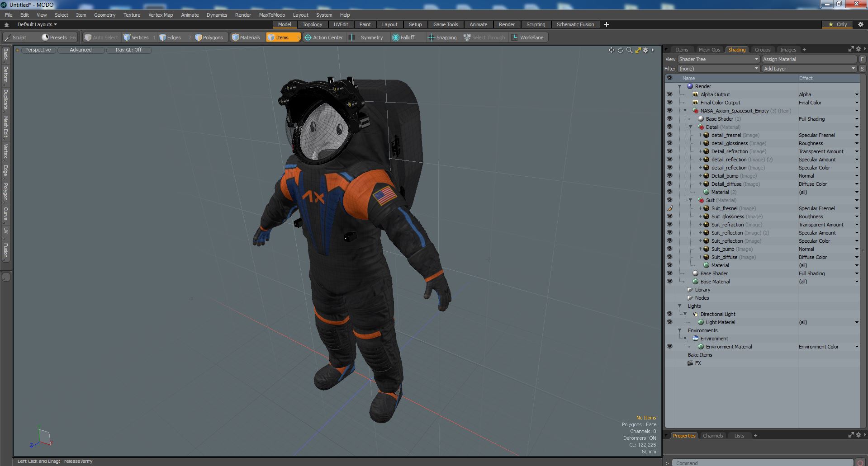
Task: Toggle visibility of Light Material
Action: 669,322
